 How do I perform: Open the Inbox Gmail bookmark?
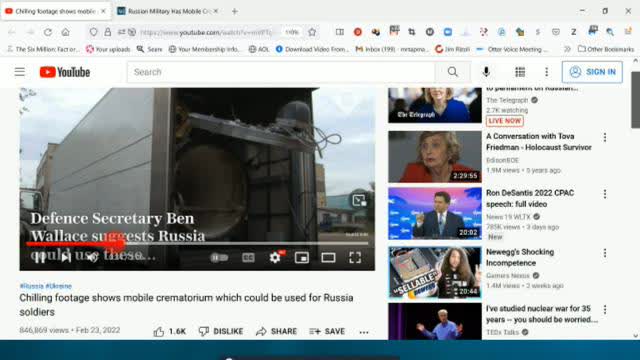[392, 49]
